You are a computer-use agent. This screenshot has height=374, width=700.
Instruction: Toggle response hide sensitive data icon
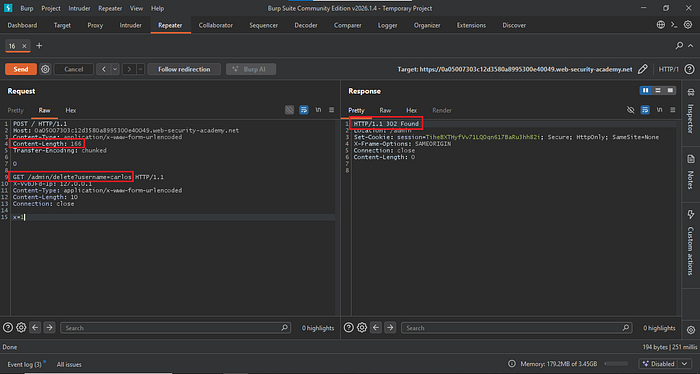630,110
